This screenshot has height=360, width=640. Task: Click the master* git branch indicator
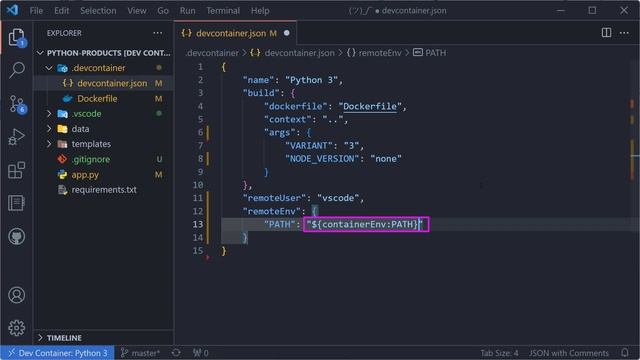point(140,353)
